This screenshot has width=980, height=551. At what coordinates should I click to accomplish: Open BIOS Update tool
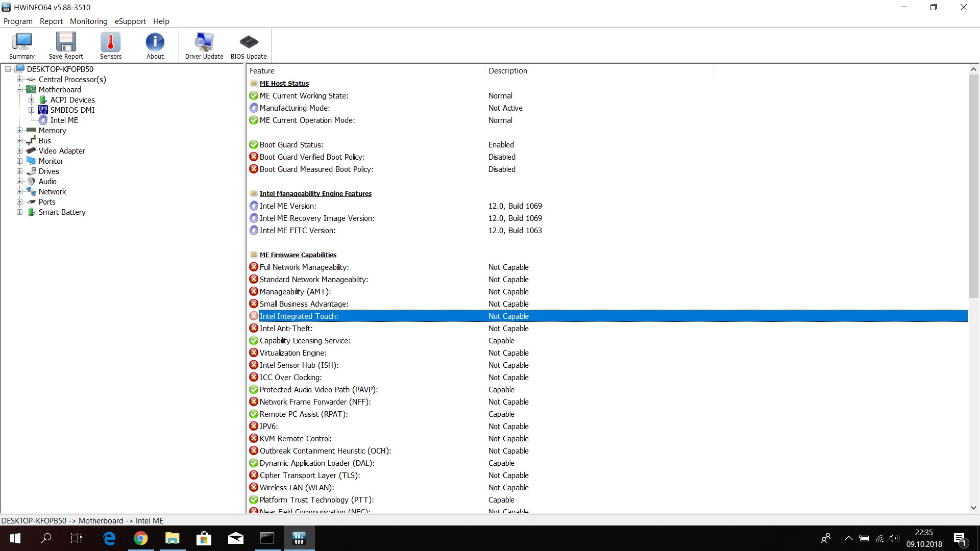point(249,46)
